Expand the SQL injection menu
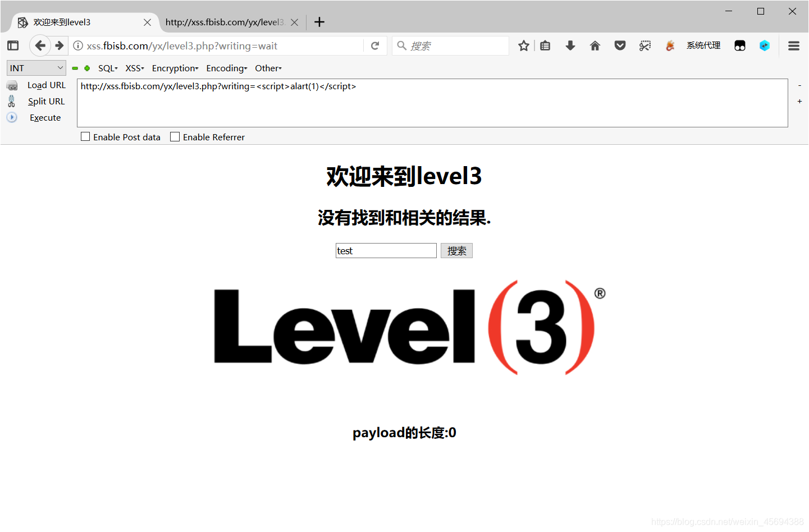The height and width of the screenshot is (532, 809). click(x=107, y=68)
